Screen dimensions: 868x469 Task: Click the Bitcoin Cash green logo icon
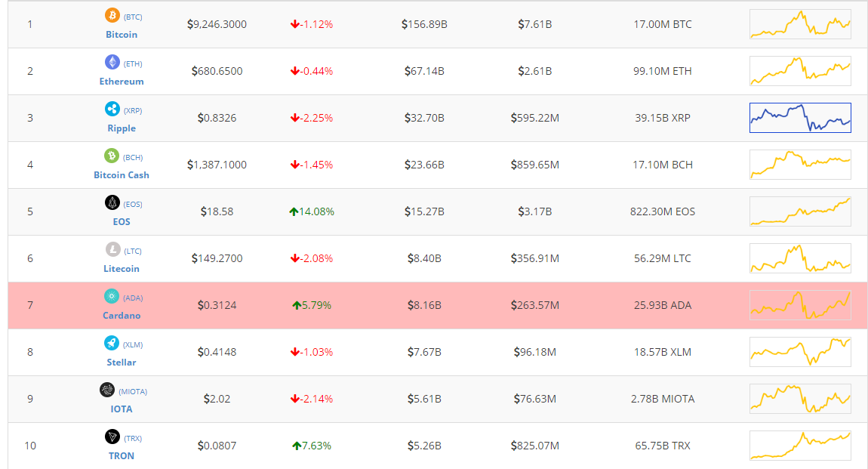click(x=112, y=156)
